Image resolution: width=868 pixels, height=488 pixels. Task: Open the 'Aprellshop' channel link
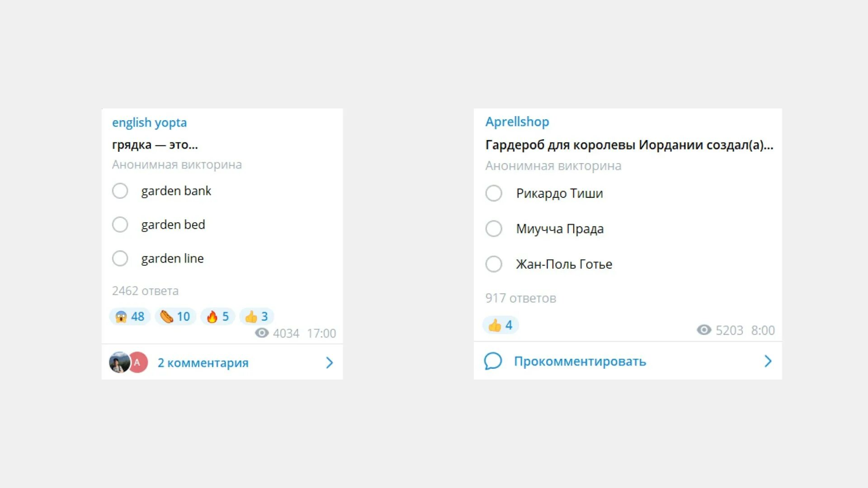coord(517,122)
